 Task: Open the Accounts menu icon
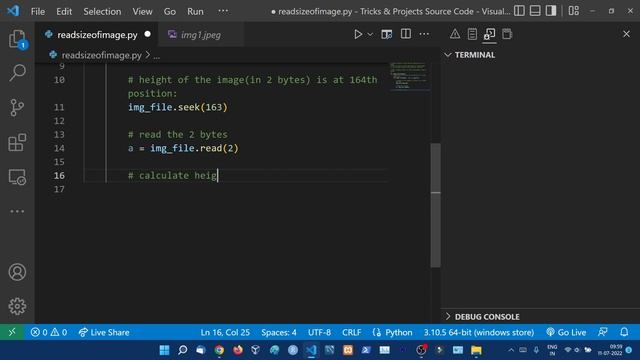point(17,272)
